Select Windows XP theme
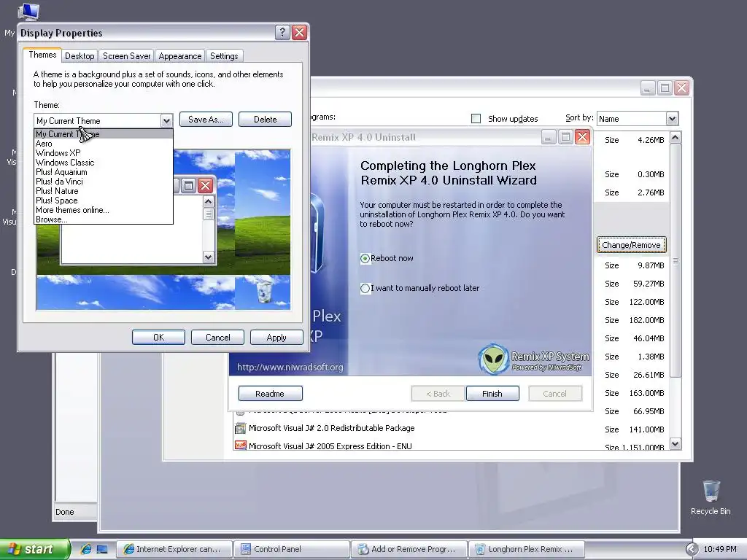 [x=104, y=153]
